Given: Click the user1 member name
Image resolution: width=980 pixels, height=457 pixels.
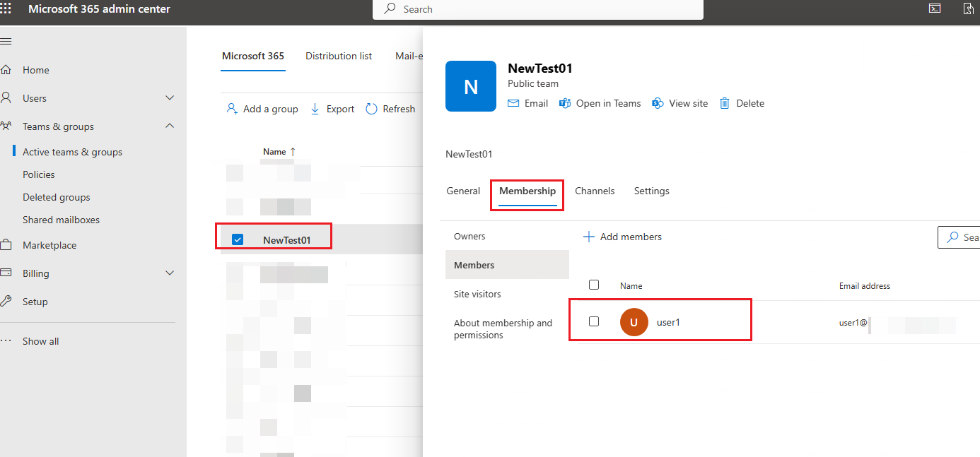Looking at the screenshot, I should [x=668, y=322].
